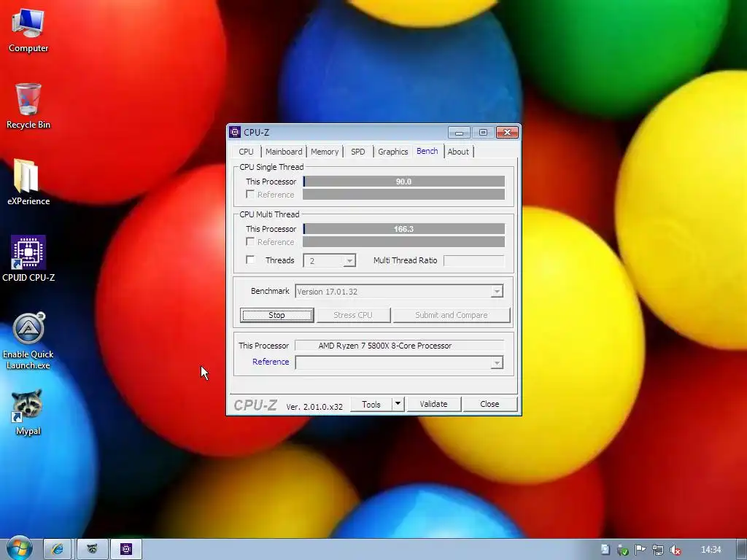Open Mypal browser from the taskbar

[92, 550]
